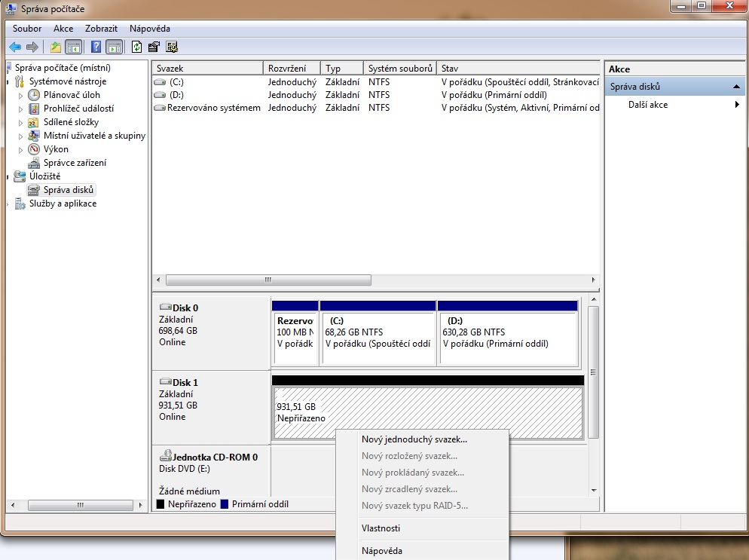Click the back arrow toolbar icon
This screenshot has height=560, width=749.
click(x=15, y=47)
